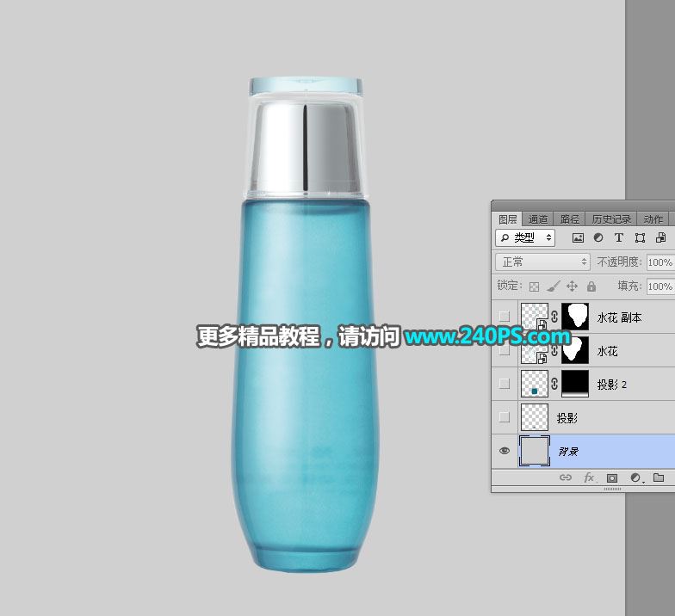675x616 pixels.
Task: Switch to the 路径 tab
Action: point(570,219)
